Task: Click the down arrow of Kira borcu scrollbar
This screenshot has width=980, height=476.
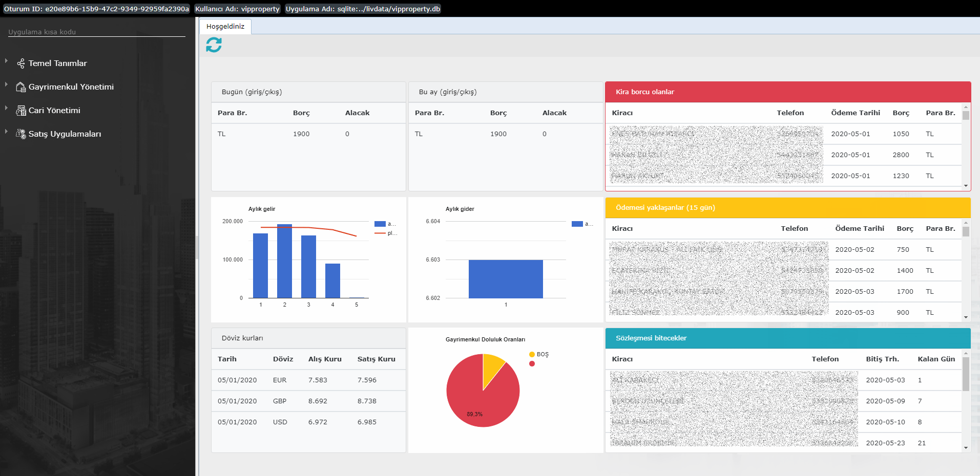Action: (x=966, y=186)
